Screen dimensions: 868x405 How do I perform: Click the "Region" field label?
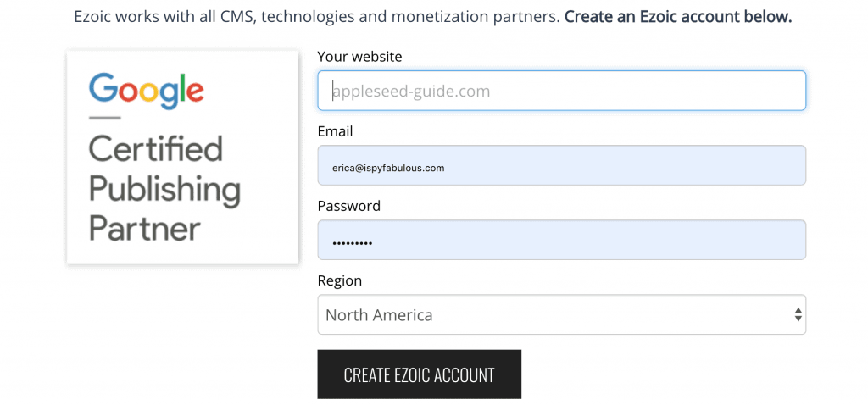pyautogui.click(x=339, y=281)
